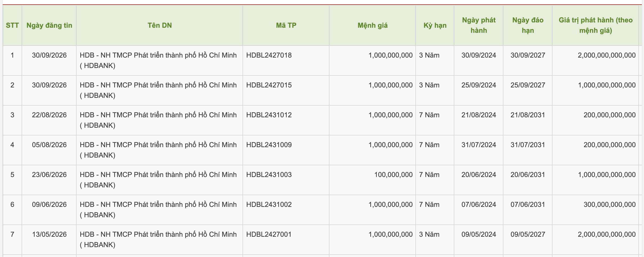Click the Ngày đáo hạn column header
Viewport: 644px width, 257px height.
click(x=528, y=25)
